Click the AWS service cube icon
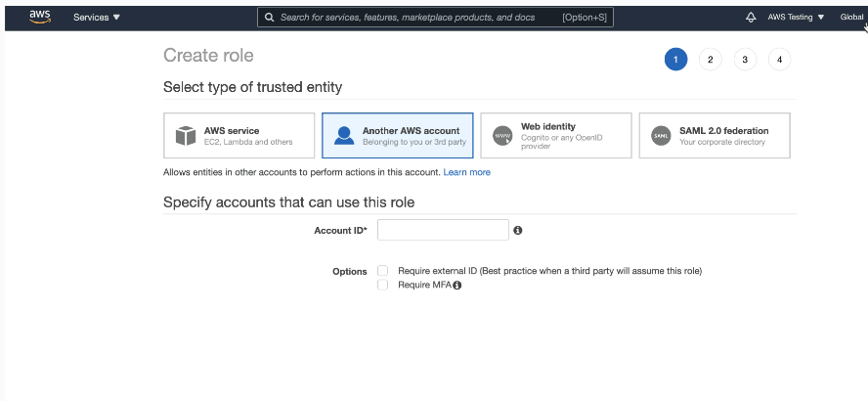This screenshot has width=868, height=401. click(x=186, y=135)
